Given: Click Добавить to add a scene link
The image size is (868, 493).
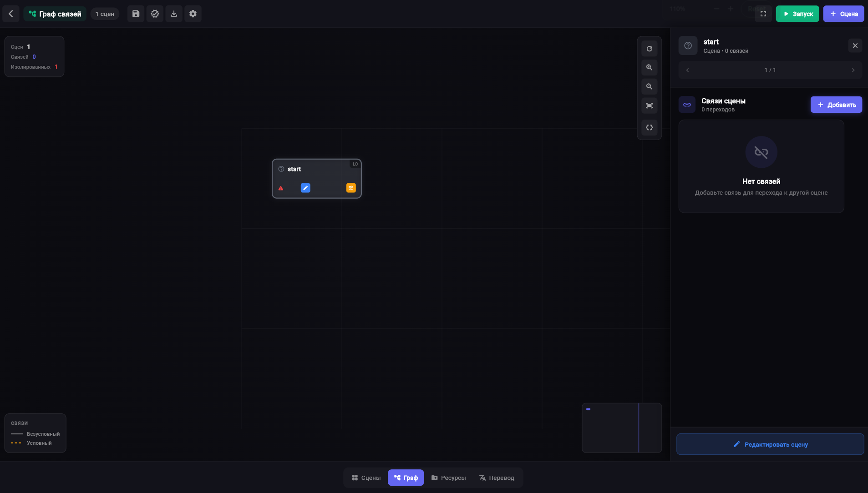Looking at the screenshot, I should tap(837, 105).
